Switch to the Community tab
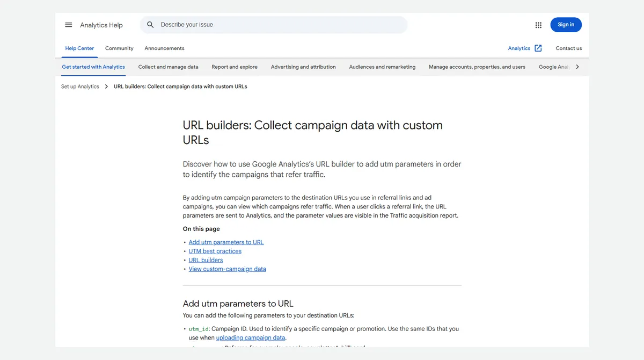The width and height of the screenshot is (644, 360). pyautogui.click(x=119, y=48)
